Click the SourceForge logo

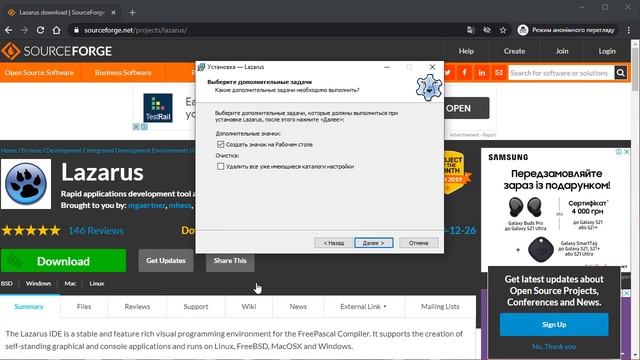pyautogui.click(x=56, y=51)
